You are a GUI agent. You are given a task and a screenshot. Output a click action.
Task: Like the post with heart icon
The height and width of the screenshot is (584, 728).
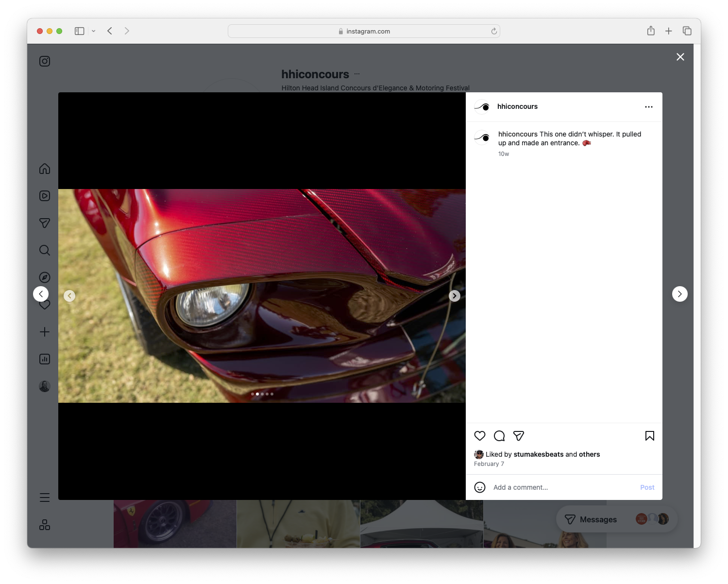pyautogui.click(x=480, y=436)
